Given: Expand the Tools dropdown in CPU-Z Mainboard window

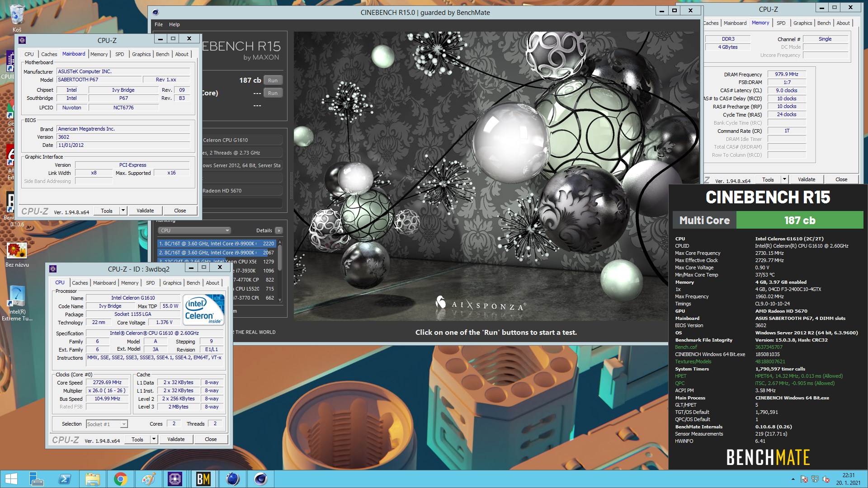Looking at the screenshot, I should point(123,211).
